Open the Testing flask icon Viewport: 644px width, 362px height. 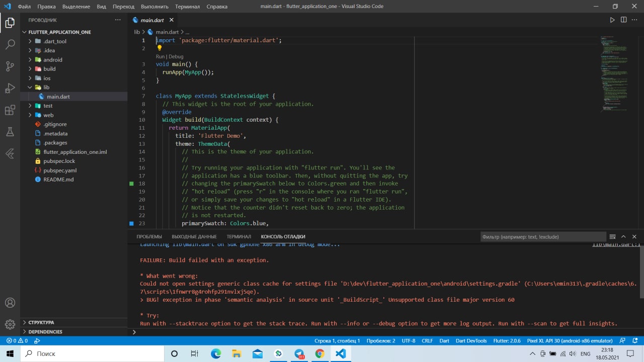click(10, 132)
